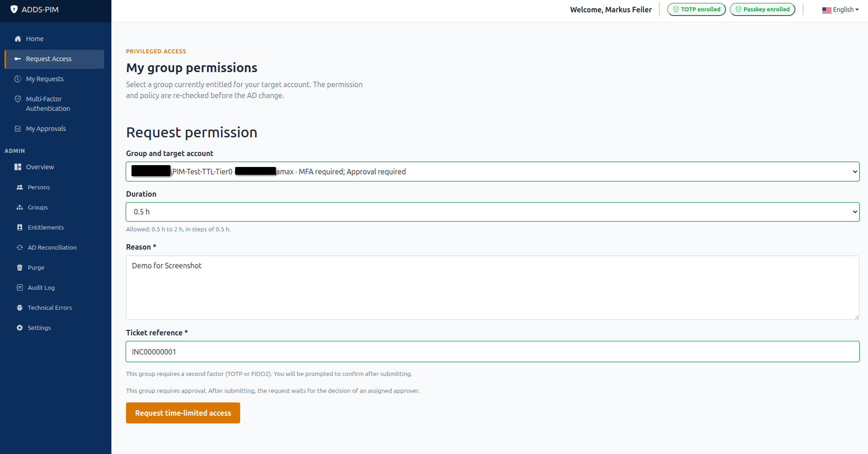Click the 'Allowed: 0.5 h to 2 h' hint

coord(178,229)
